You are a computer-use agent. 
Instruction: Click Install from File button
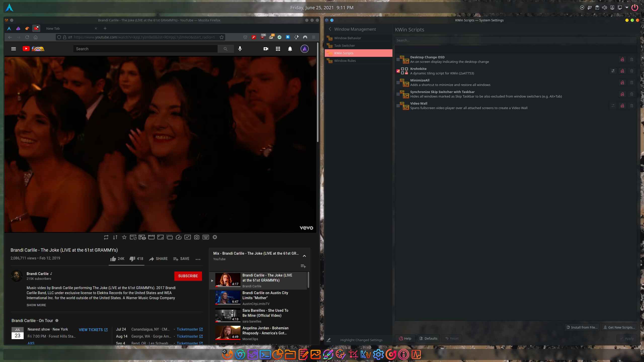582,327
